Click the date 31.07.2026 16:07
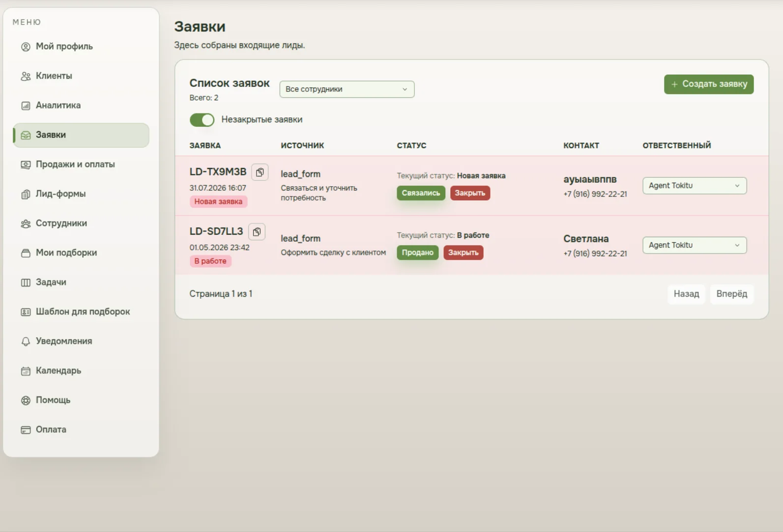 [x=218, y=188]
